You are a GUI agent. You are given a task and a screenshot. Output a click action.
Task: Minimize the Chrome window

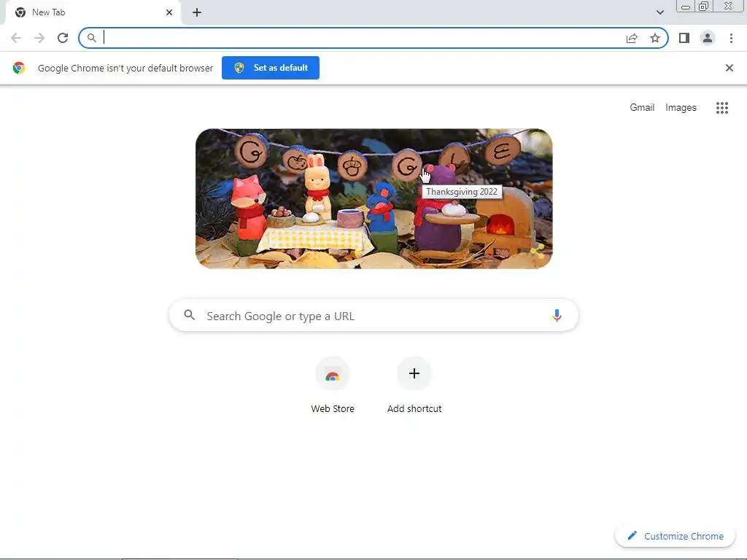tap(686, 7)
